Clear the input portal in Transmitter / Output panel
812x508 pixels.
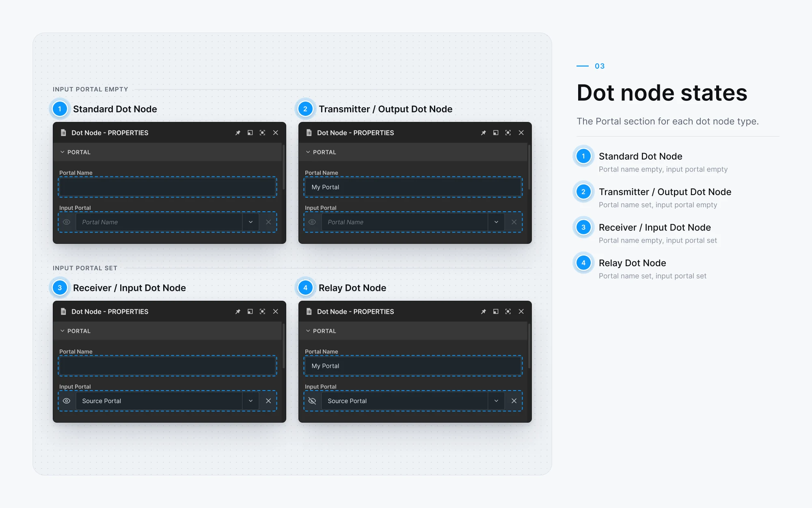tap(514, 222)
